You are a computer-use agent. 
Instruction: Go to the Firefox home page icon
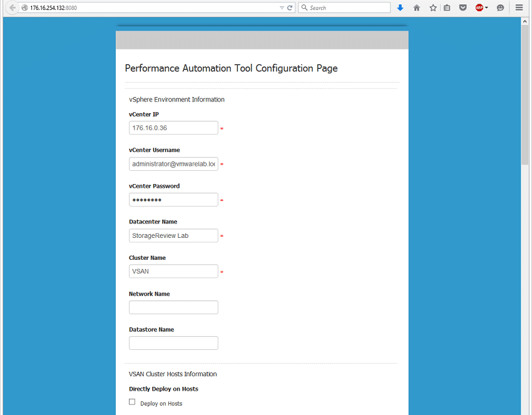coord(417,8)
